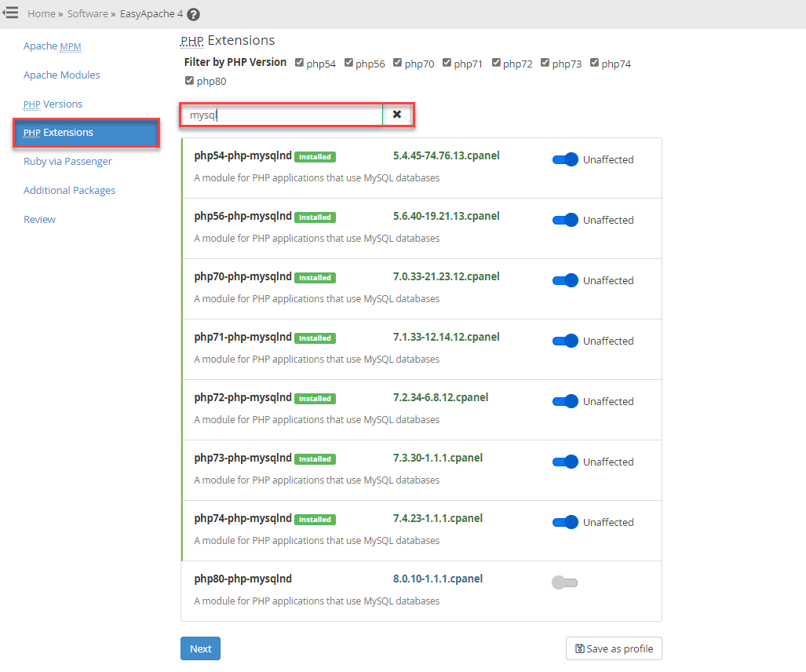Switch to the Review section
806x672 pixels.
coord(39,219)
